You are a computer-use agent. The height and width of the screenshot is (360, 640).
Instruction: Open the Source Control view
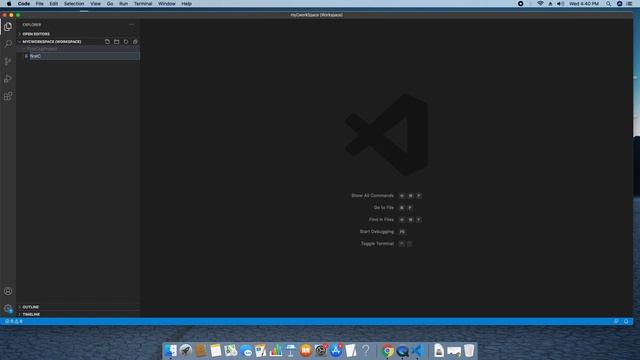coord(8,61)
